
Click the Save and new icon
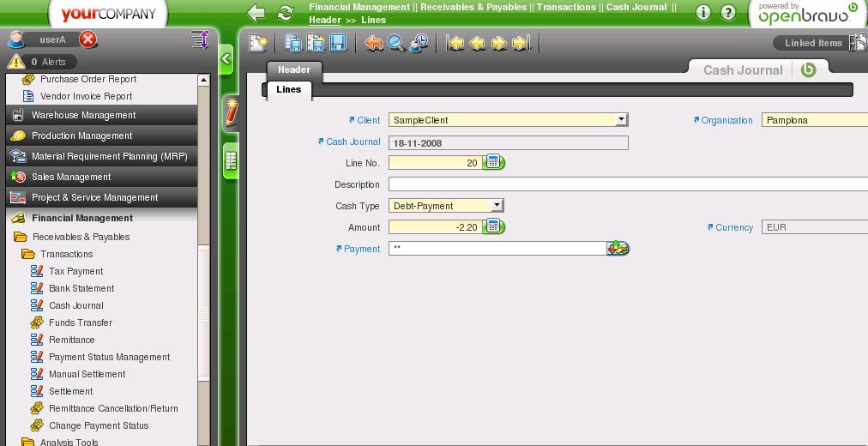click(316, 43)
